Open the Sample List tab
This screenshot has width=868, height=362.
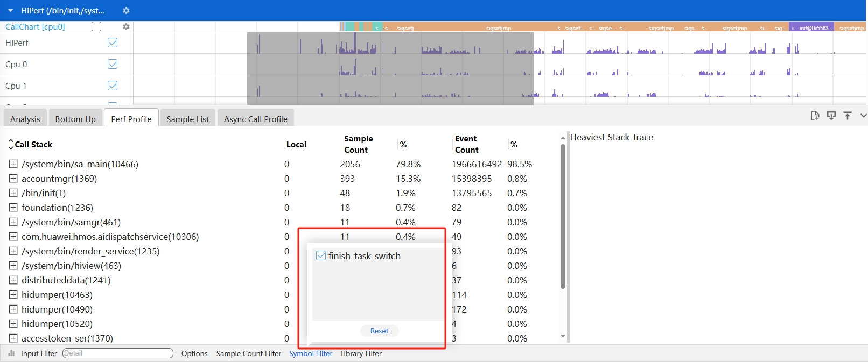tap(187, 119)
